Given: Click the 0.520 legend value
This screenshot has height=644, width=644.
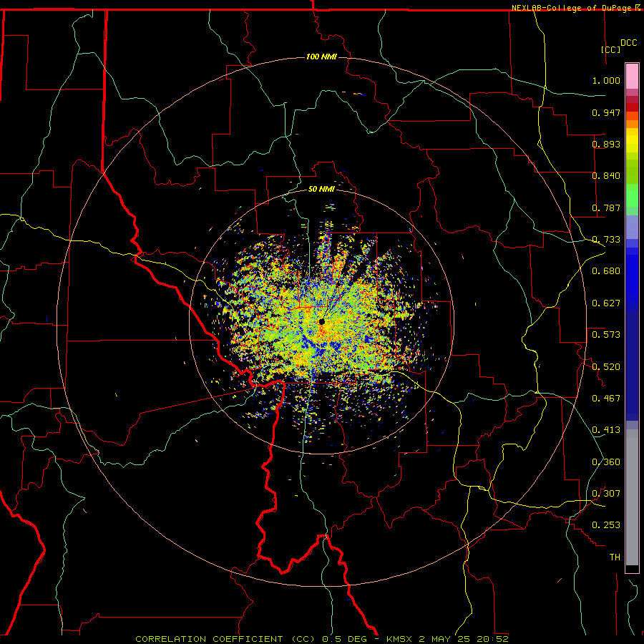Looking at the screenshot, I should click(606, 367).
